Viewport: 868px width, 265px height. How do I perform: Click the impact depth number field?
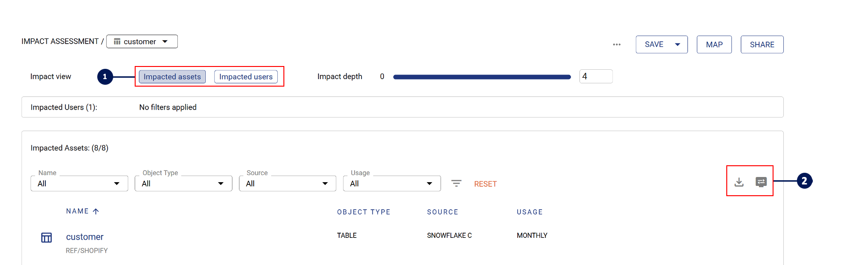(595, 76)
